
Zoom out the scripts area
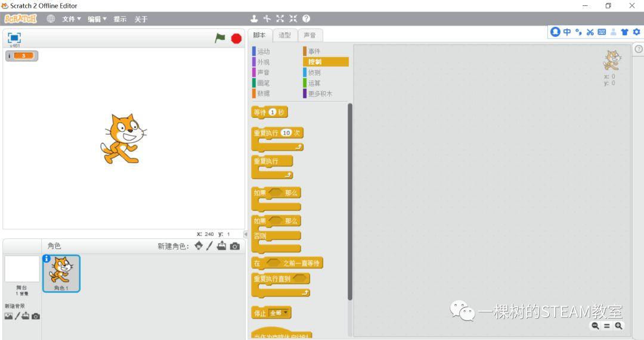595,326
